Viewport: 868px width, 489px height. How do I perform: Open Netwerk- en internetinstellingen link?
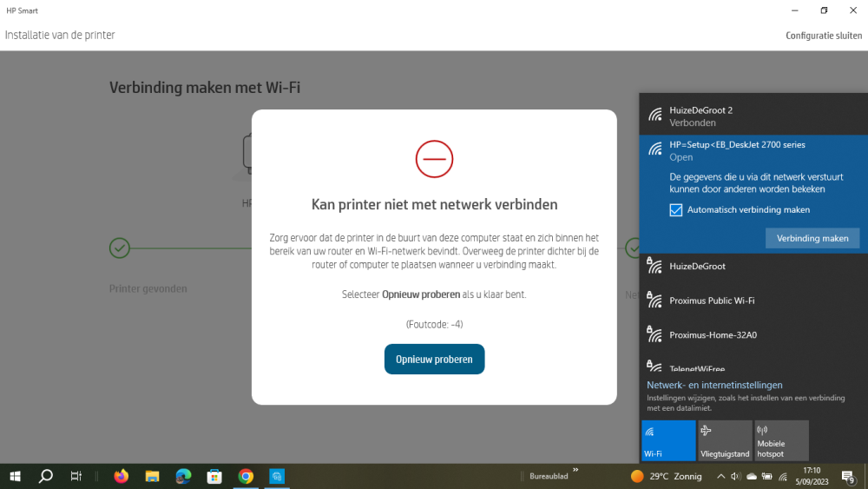click(714, 385)
